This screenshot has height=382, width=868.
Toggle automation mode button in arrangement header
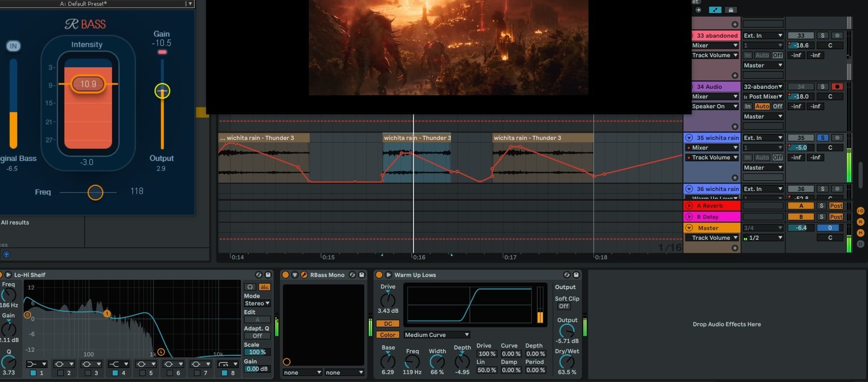715,10
